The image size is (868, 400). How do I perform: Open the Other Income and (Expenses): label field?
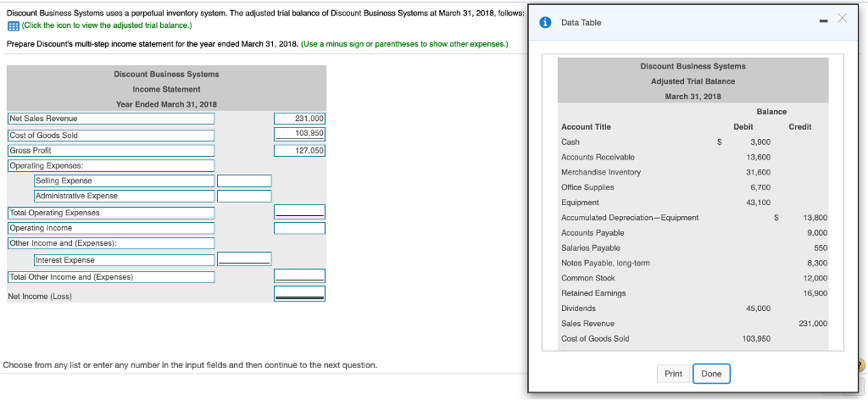pyautogui.click(x=111, y=243)
